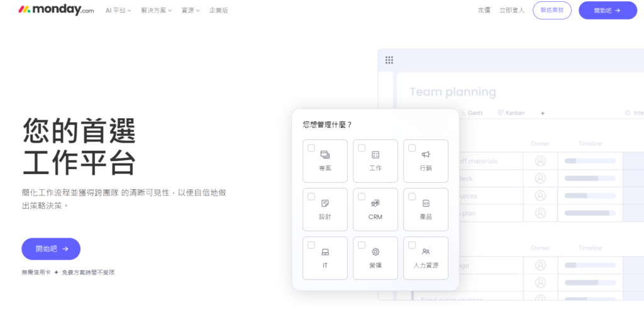
Task: Click the first Owner column header
Action: (x=540, y=144)
